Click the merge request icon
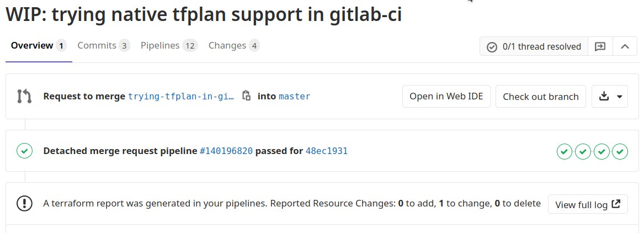 [x=24, y=96]
